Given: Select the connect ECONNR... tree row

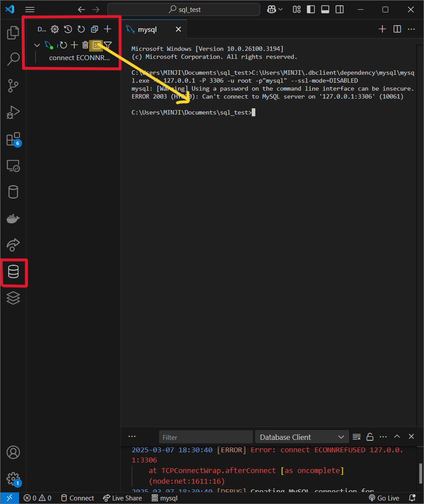Looking at the screenshot, I should point(79,58).
